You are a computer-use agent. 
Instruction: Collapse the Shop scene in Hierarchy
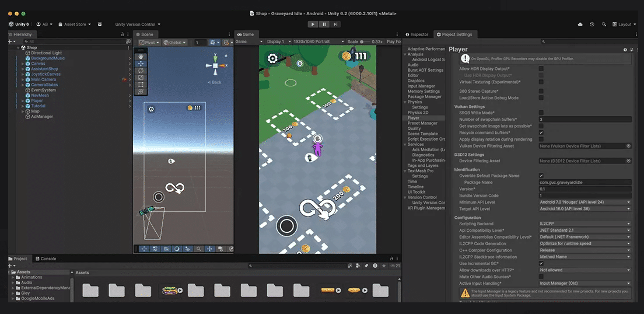pyautogui.click(x=18, y=48)
